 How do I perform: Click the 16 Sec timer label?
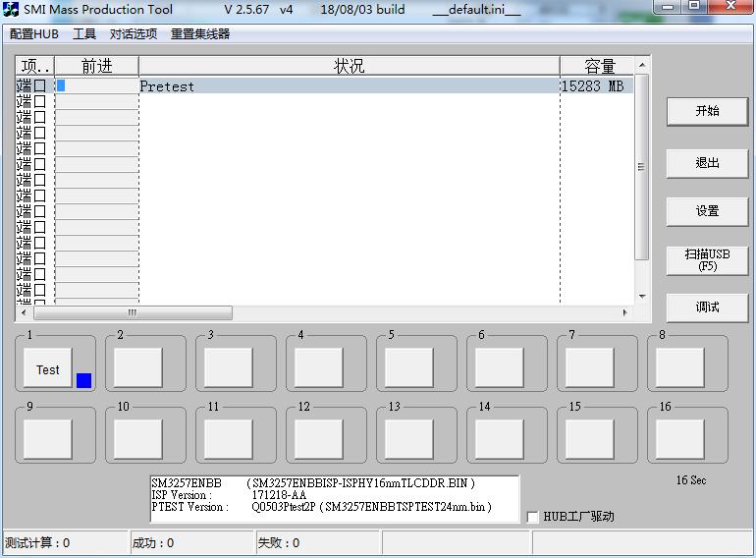point(691,480)
